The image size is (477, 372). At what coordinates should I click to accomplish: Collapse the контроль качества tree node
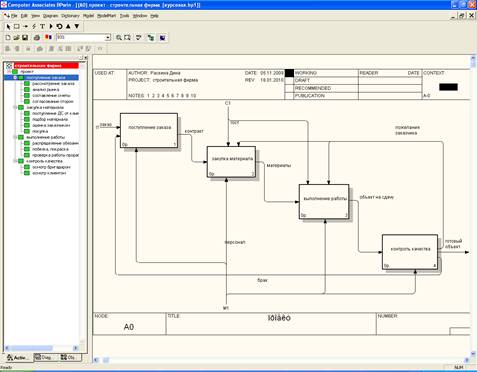tap(15, 161)
